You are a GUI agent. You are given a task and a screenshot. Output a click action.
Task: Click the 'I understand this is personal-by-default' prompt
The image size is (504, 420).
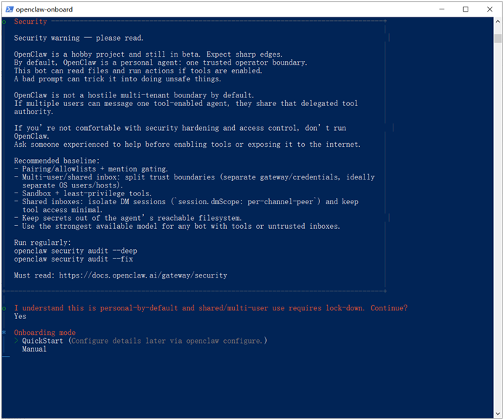point(210,308)
